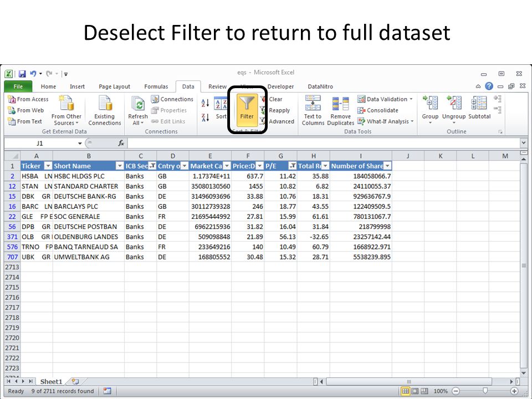
Task: Switch to the Insert tab
Action: [x=78, y=86]
